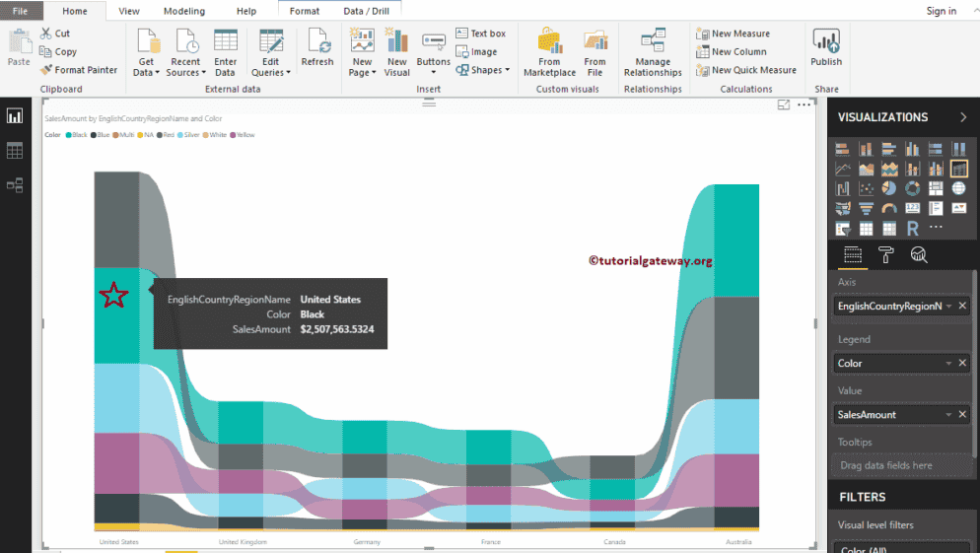The height and width of the screenshot is (553, 980).
Task: Open the Analytics magnifier tab
Action: [919, 255]
